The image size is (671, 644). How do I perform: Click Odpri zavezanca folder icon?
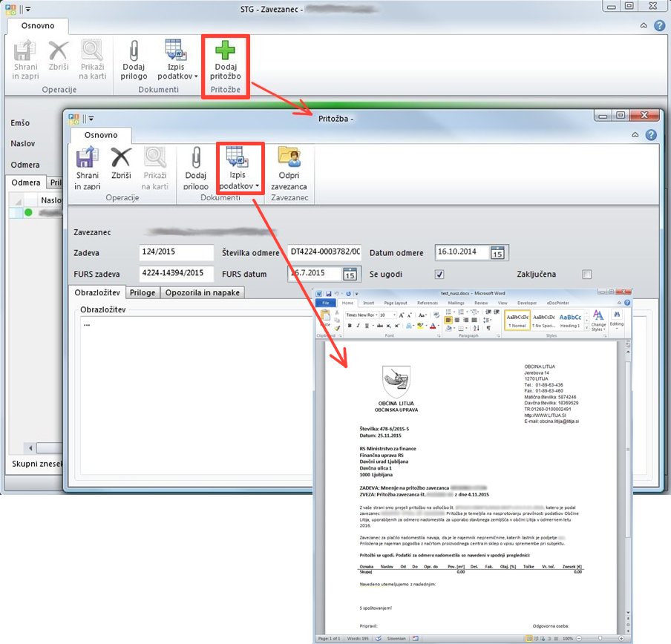pyautogui.click(x=288, y=159)
